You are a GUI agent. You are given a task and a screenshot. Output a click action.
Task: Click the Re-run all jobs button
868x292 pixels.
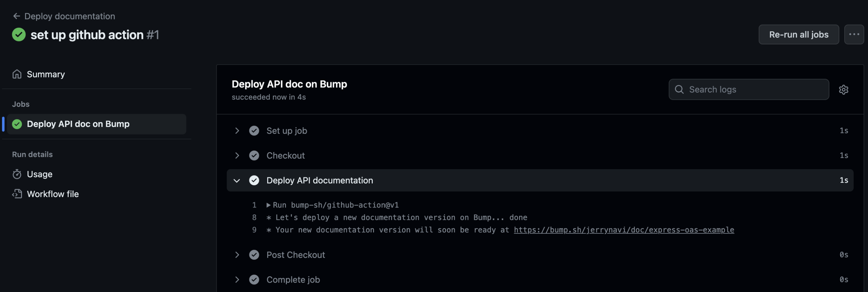click(x=799, y=34)
